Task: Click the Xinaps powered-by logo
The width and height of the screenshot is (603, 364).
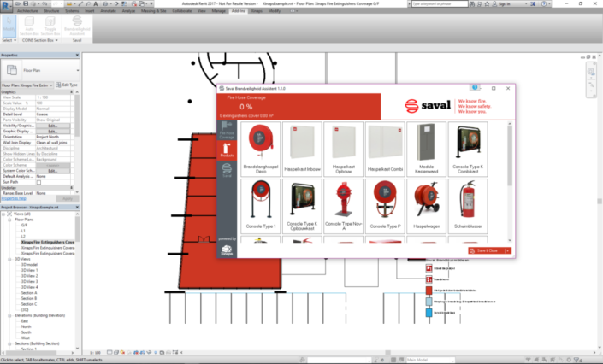Action: 227,250
